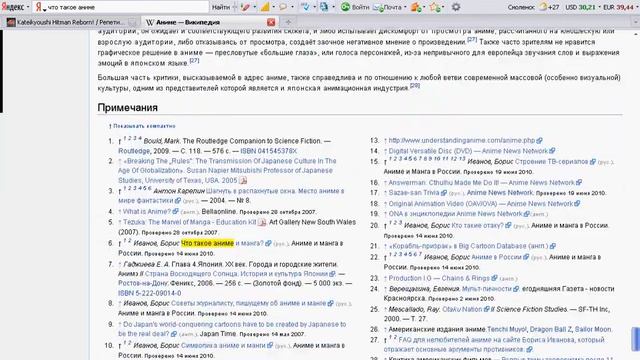640x360 pixels.
Task: Click USD 30,21 exchange rate
Action: (x=580, y=7)
